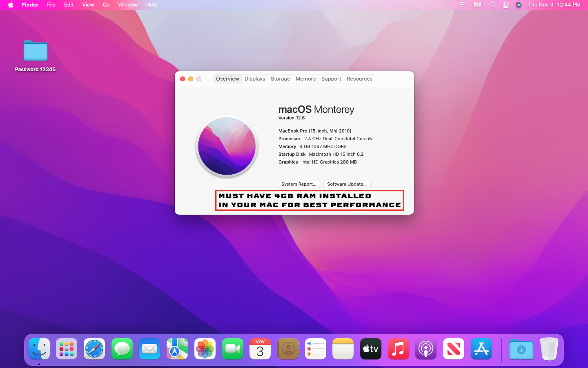This screenshot has height=368, width=588.
Task: Open Finder from the Dock
Action: (39, 349)
